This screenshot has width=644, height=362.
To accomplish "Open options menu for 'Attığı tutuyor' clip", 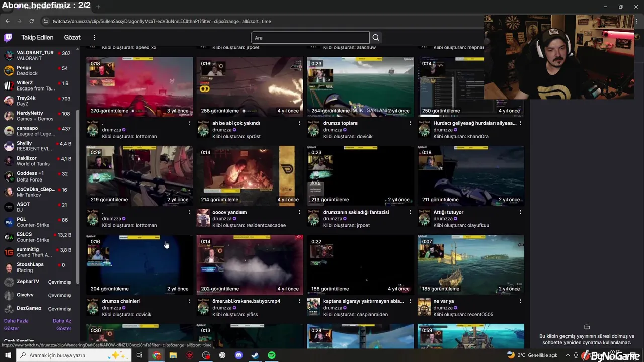I will point(520,212).
